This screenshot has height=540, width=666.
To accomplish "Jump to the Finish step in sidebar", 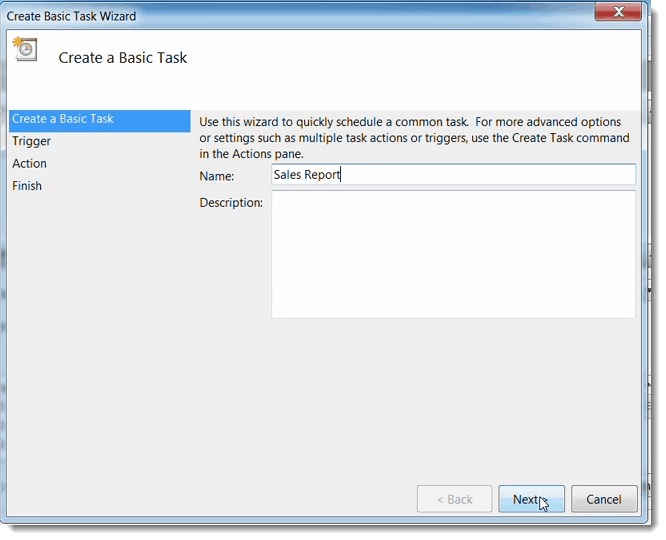I will pos(27,186).
